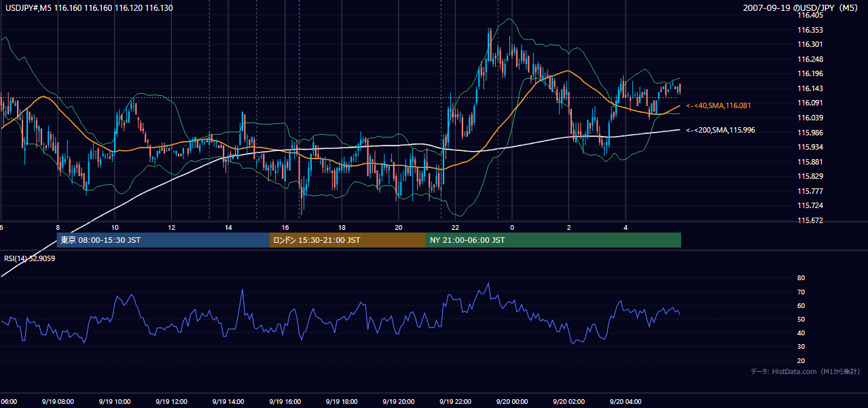Image resolution: width=868 pixels, height=408 pixels.
Task: Click price axis label 116.039
Action: coord(810,118)
